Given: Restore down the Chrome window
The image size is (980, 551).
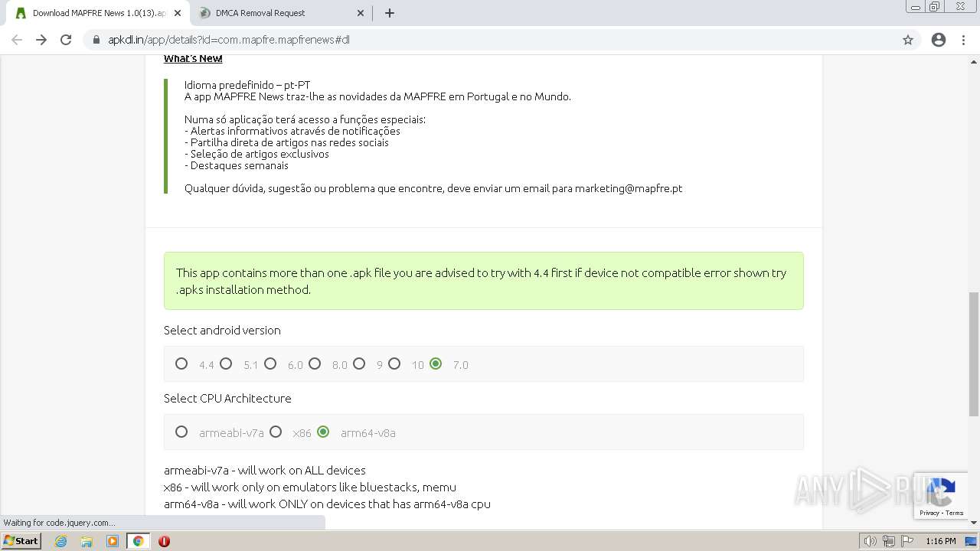Looking at the screenshot, I should coord(935,7).
